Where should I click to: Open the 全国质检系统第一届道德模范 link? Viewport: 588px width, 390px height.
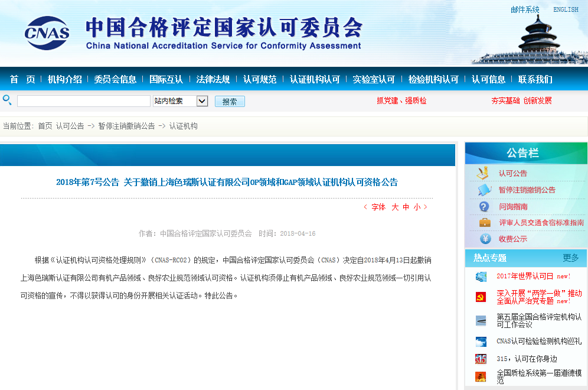point(539,377)
